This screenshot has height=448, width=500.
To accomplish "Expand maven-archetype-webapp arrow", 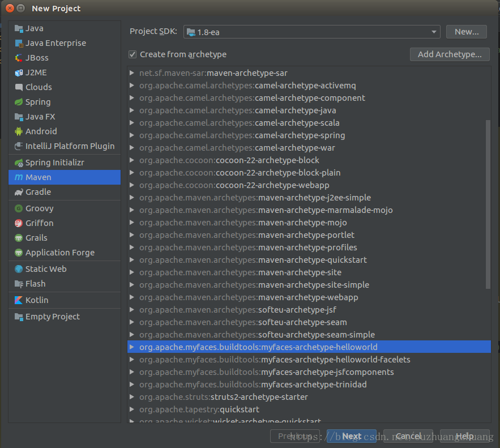I will click(x=132, y=297).
